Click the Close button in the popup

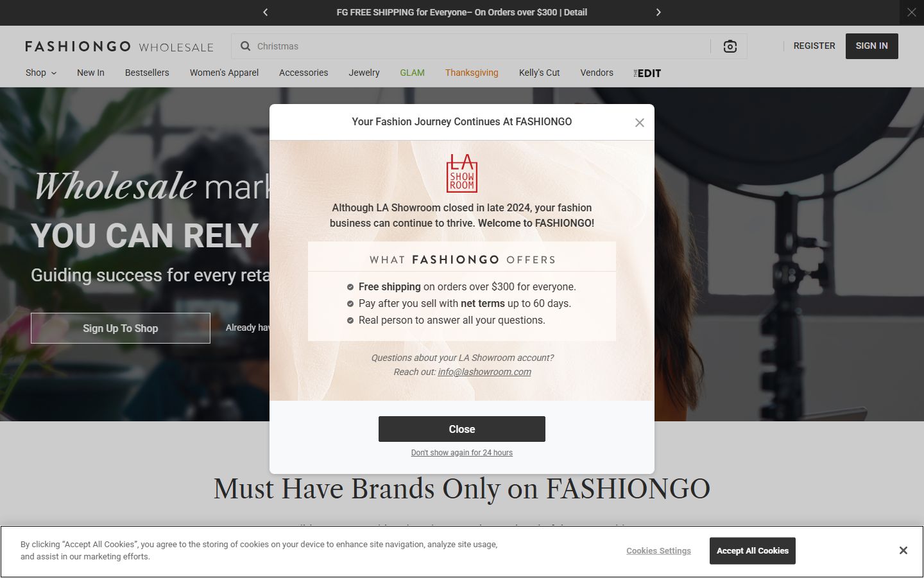click(x=462, y=429)
